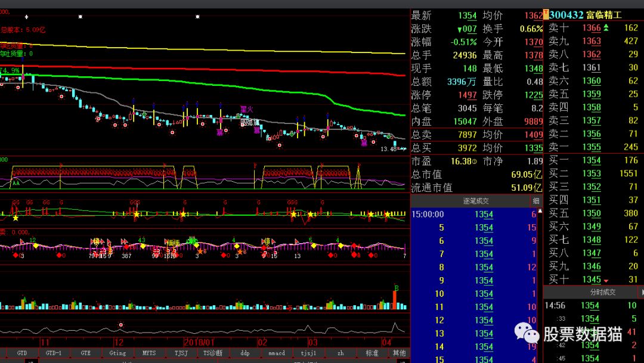Click the 今开 value 1370

[534, 42]
